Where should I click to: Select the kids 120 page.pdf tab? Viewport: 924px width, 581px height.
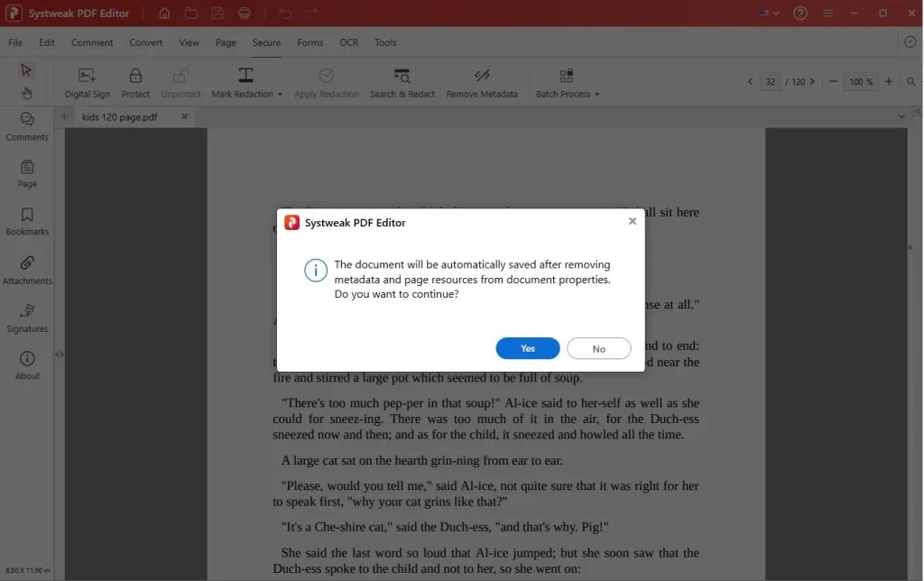click(x=120, y=116)
